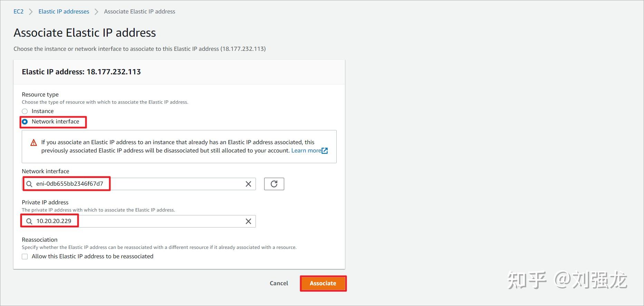The image size is (644, 306).
Task: Select the Network interface radio button
Action: click(25, 122)
